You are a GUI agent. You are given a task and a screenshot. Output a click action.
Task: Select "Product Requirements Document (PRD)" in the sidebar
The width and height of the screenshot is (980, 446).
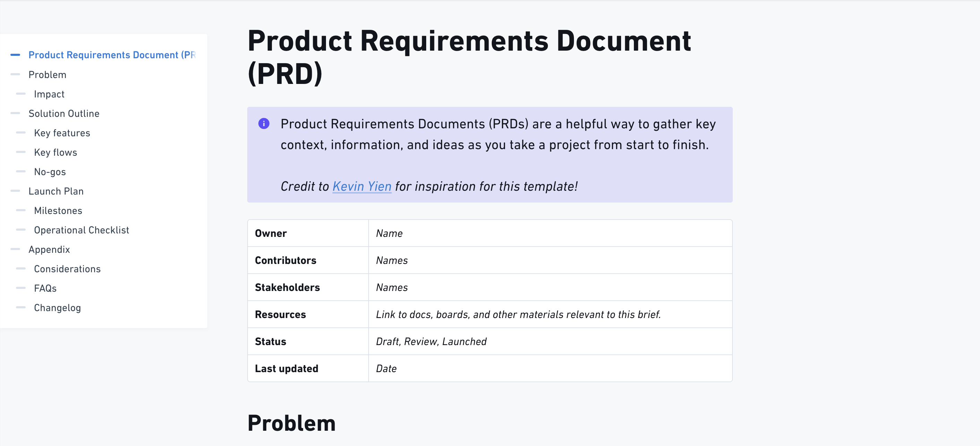click(x=112, y=55)
